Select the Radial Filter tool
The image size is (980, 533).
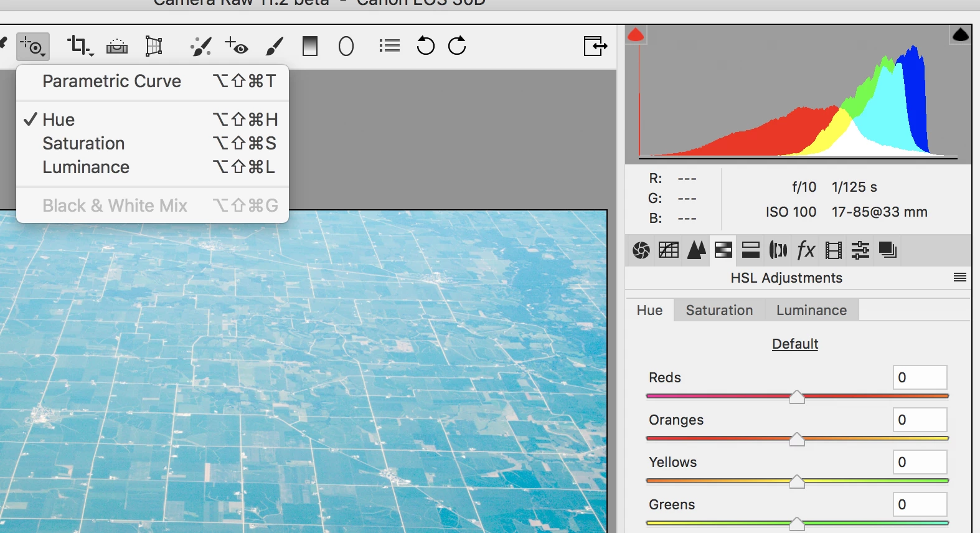pos(346,46)
